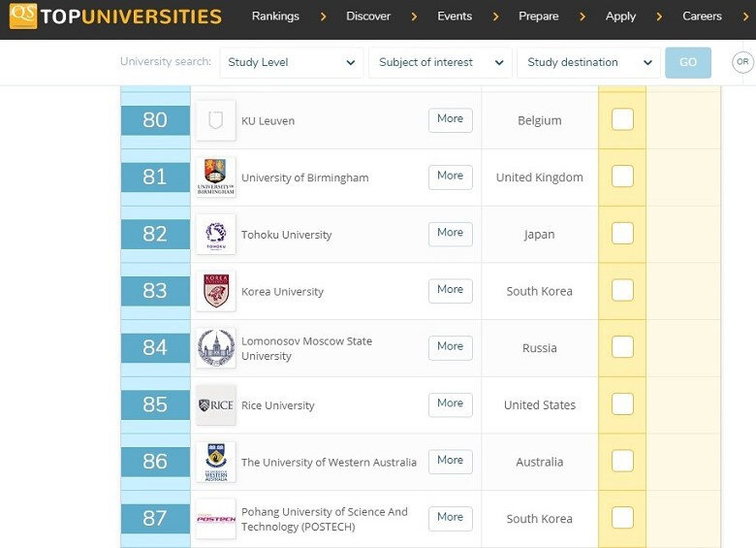This screenshot has height=548, width=756.
Task: Click the Rice University logo
Action: click(x=216, y=404)
